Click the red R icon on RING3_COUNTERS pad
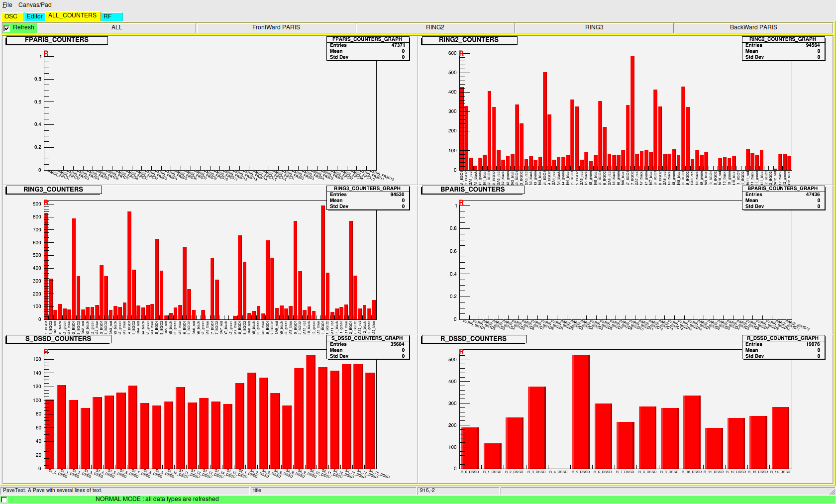This screenshot has width=836, height=504. click(45, 203)
